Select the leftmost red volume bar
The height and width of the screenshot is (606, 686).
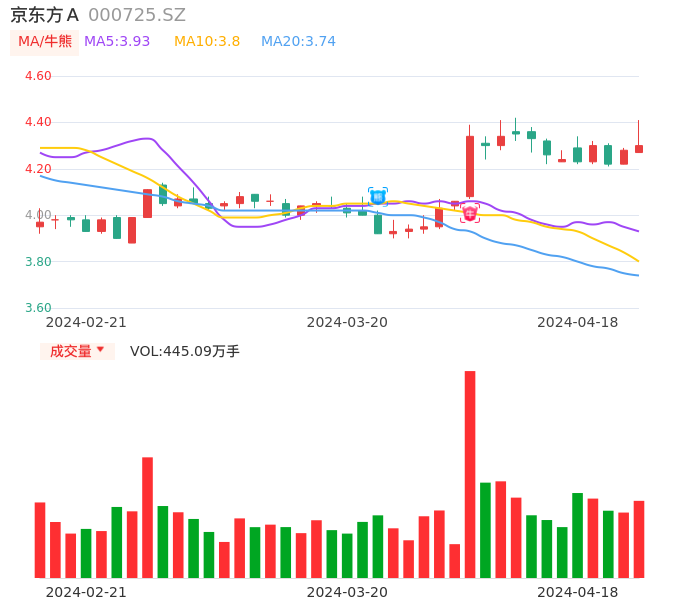(x=40, y=540)
